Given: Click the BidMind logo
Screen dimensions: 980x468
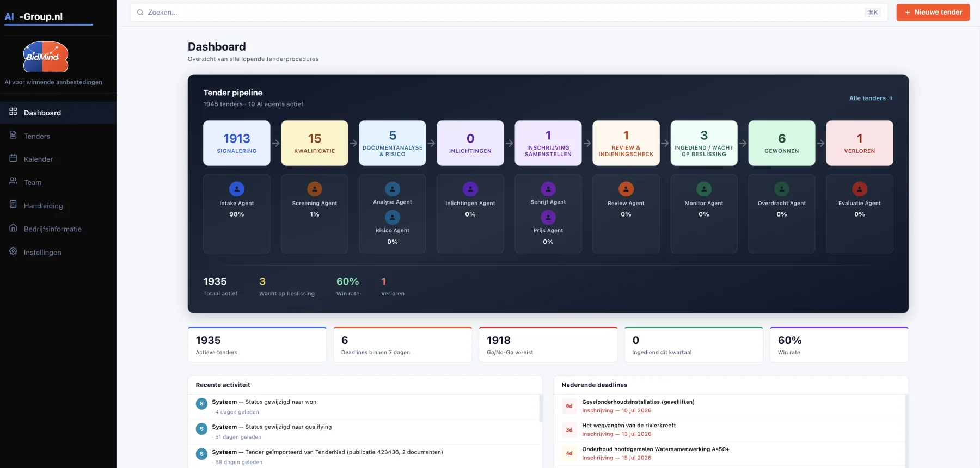Looking at the screenshot, I should 46,57.
